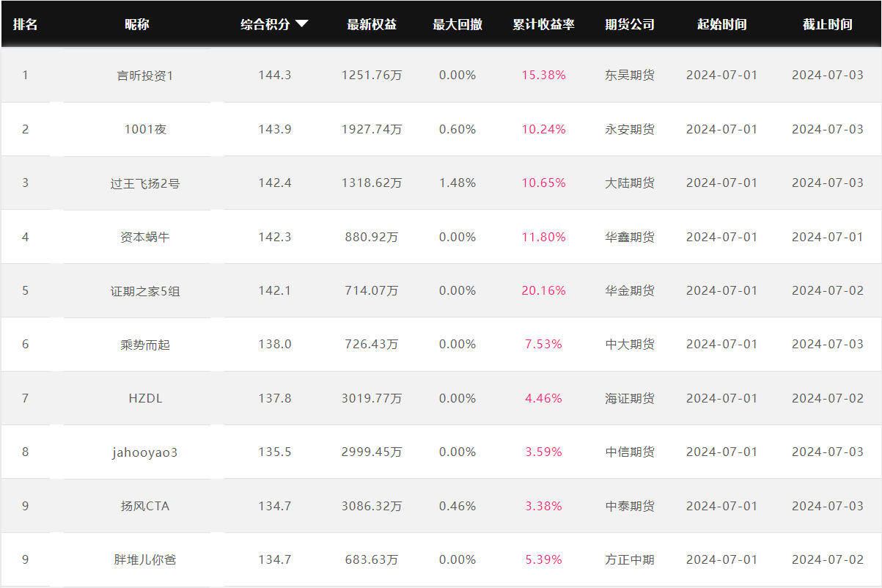Click the 累计收益率 column header

tap(543, 24)
